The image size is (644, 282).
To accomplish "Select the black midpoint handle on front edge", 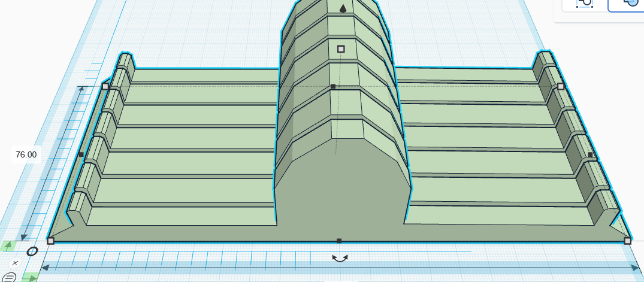I will (339, 241).
